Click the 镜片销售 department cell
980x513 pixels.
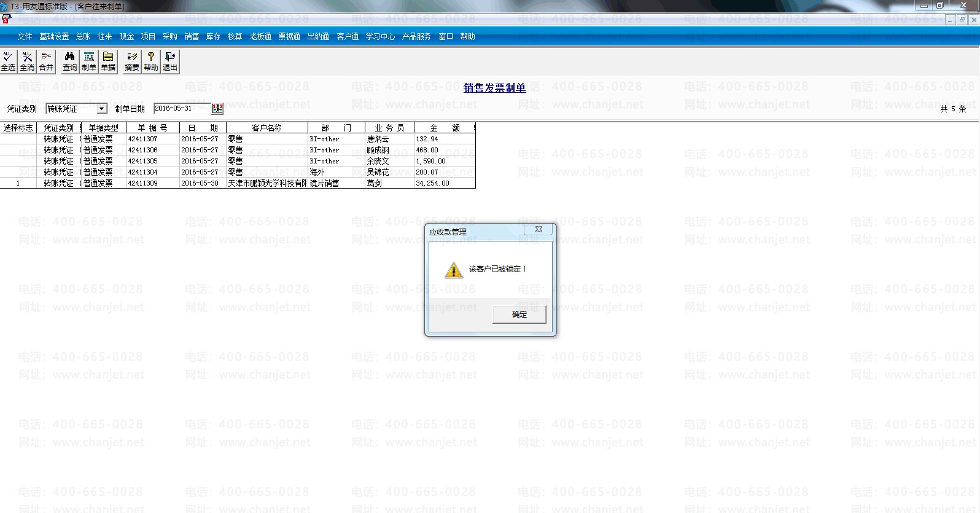[x=336, y=183]
